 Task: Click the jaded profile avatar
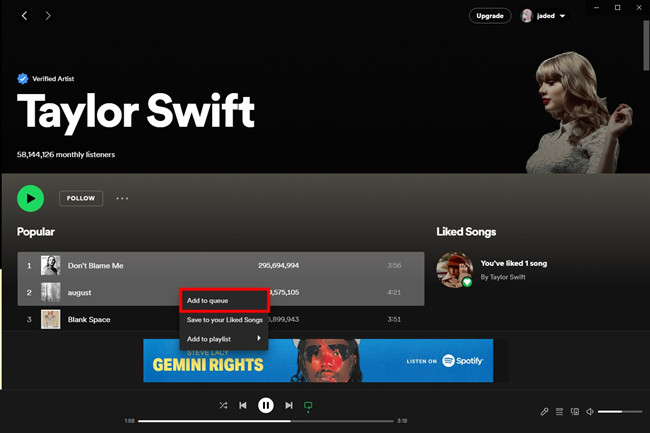[x=526, y=16]
